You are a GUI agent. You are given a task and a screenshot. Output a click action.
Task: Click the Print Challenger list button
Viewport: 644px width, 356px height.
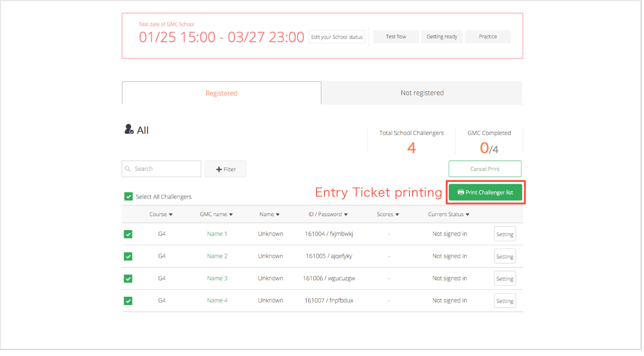(485, 192)
